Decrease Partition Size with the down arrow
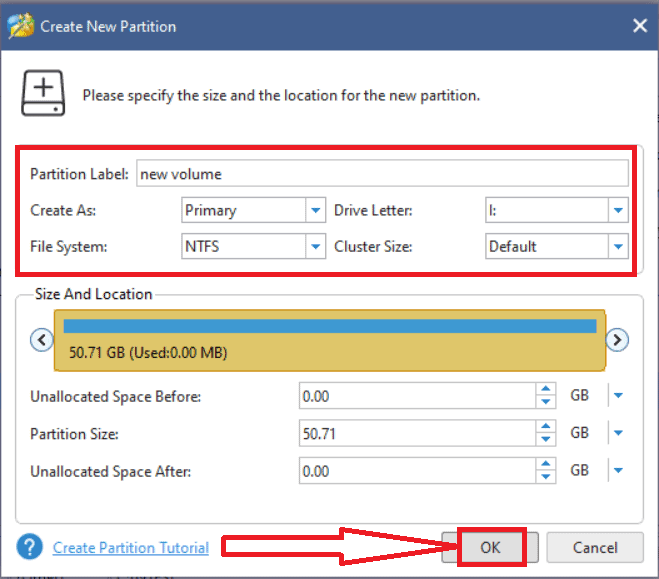Screen dimensions: 659x579 (x=546, y=439)
